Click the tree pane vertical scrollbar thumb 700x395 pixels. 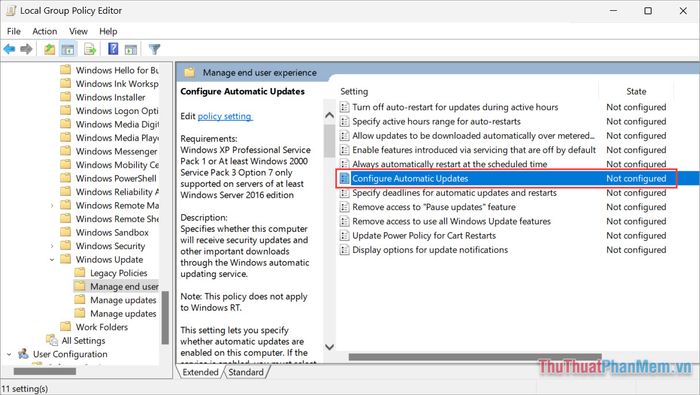pos(165,317)
